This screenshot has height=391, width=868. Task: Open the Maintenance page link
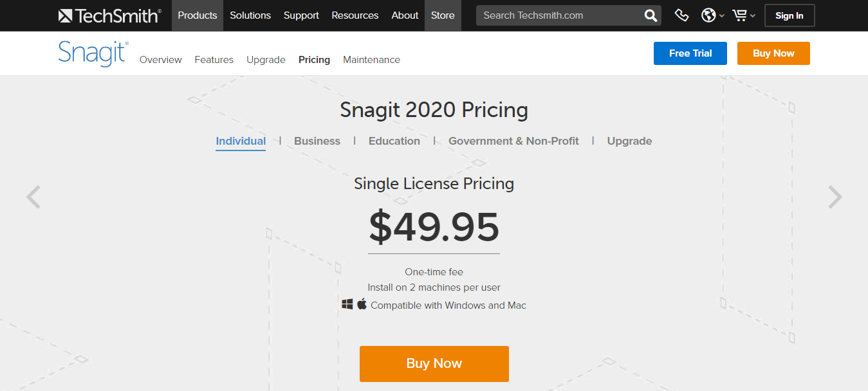[371, 60]
